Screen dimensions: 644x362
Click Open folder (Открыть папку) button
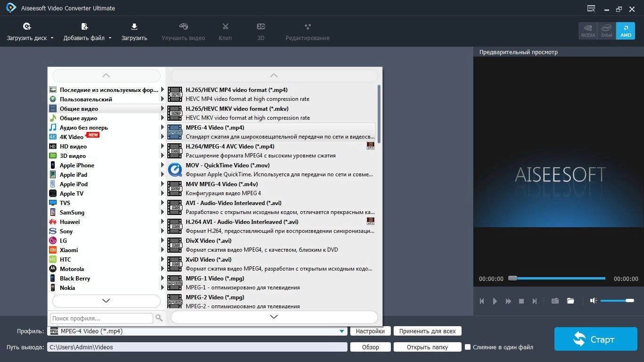[x=427, y=347]
